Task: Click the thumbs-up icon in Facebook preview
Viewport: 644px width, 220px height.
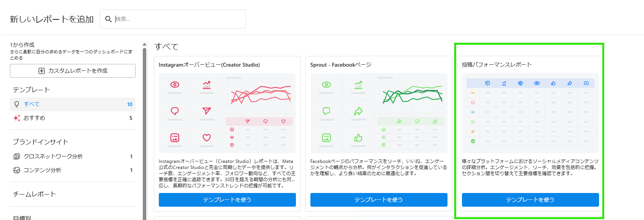Action: (x=358, y=138)
